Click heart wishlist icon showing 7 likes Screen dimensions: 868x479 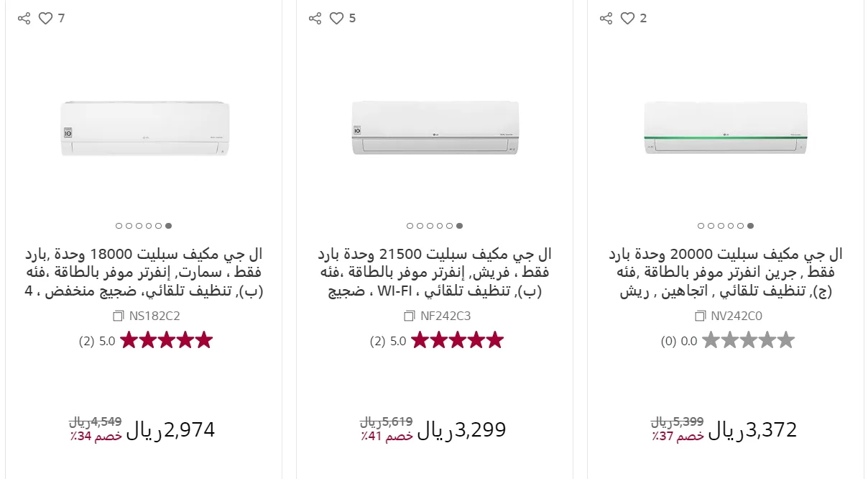(46, 19)
